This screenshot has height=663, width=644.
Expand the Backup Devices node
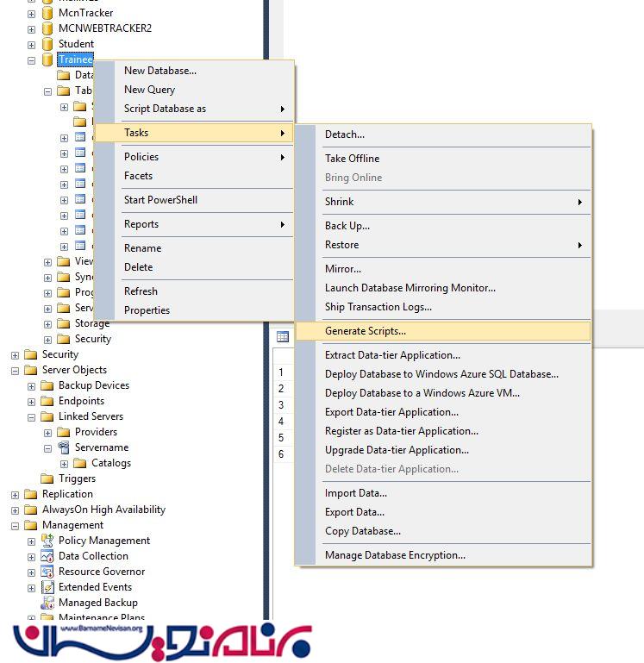tap(31, 386)
